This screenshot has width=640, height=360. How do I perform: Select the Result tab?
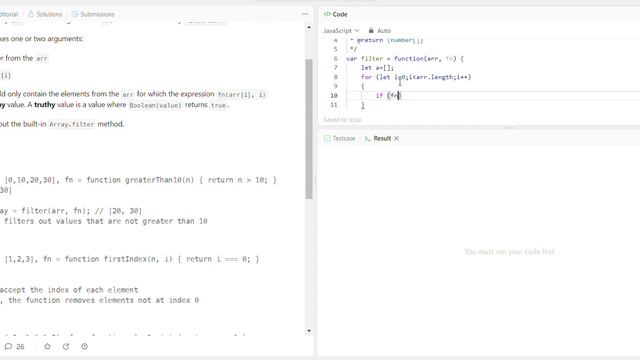378,138
